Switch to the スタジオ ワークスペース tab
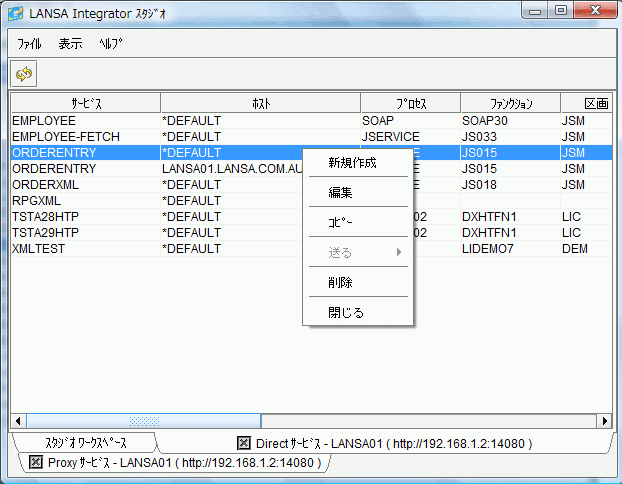The image size is (622, 484). point(85,443)
